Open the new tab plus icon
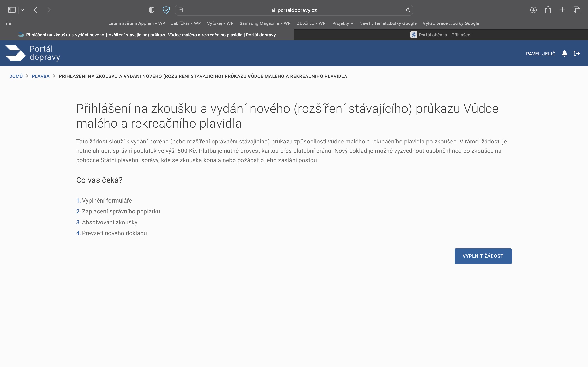This screenshot has height=367, width=588. [x=562, y=10]
